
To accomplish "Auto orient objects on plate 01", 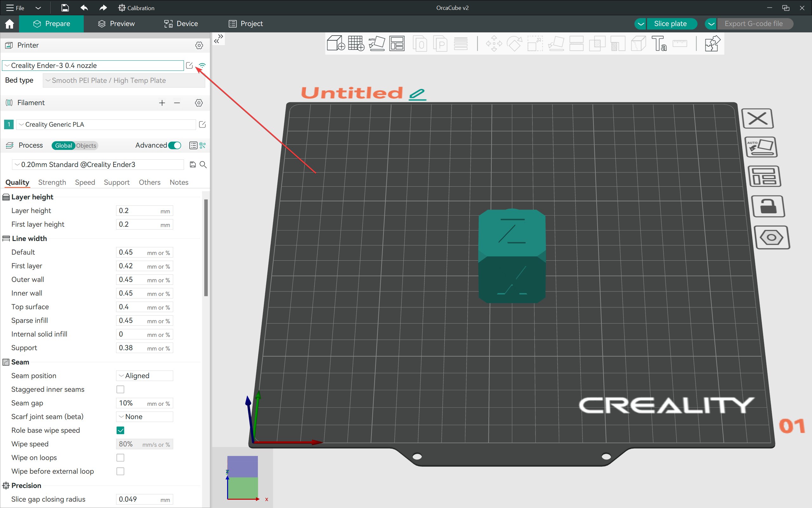I will (x=761, y=147).
